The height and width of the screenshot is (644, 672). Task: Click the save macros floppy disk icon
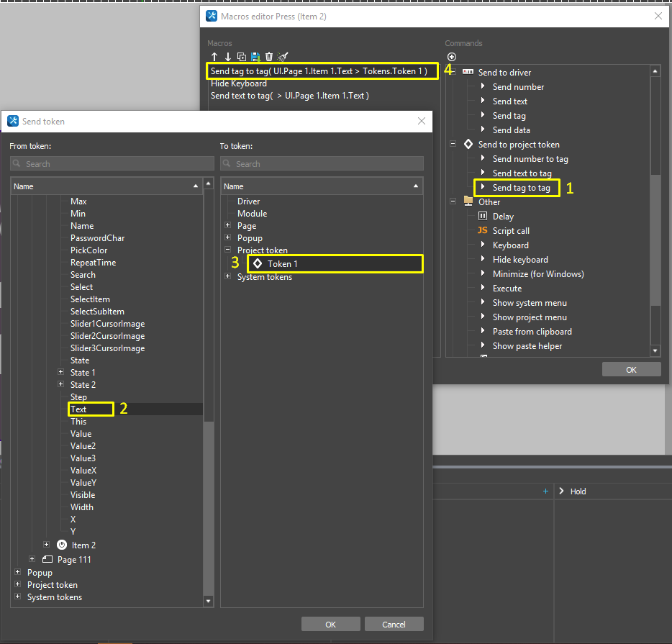point(255,57)
